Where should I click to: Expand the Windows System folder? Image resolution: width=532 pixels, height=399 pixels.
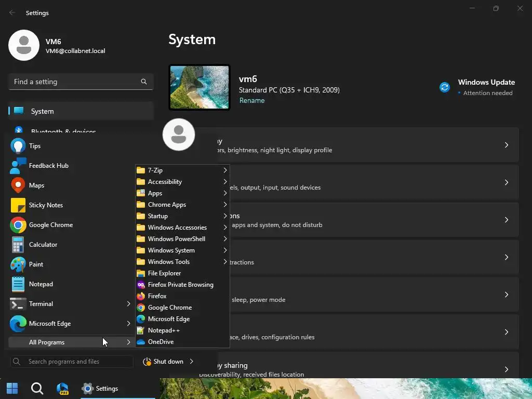tap(182, 250)
